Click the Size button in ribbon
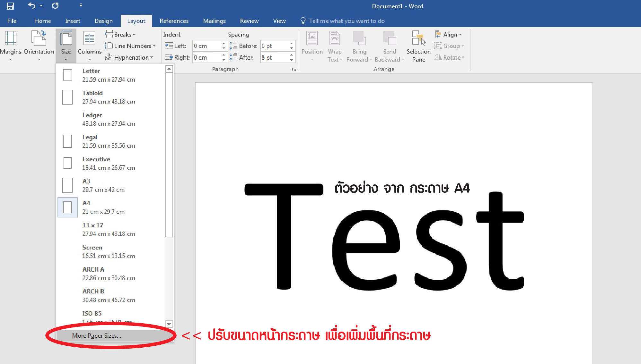This screenshot has height=364, width=641. coord(66,46)
